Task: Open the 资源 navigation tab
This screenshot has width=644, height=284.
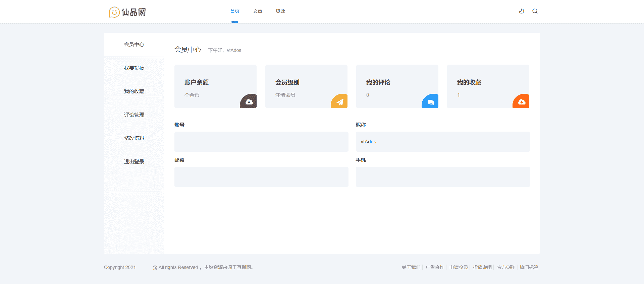Action: [x=280, y=11]
